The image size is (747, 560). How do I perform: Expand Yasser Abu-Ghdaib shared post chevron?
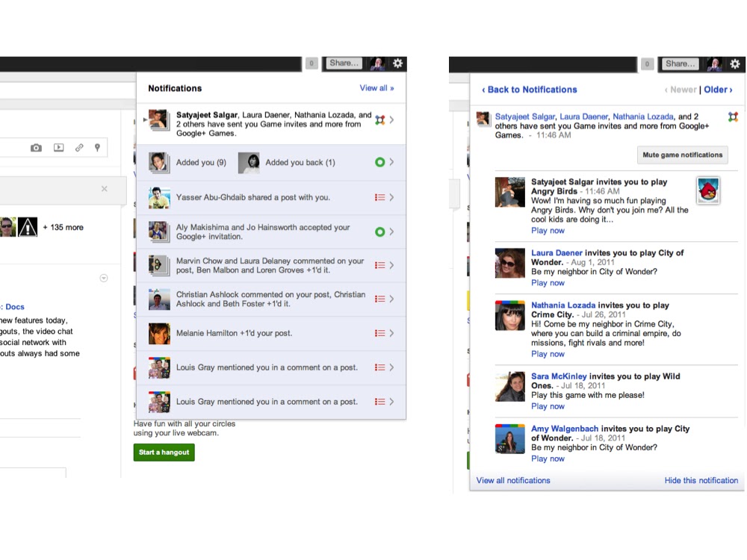pos(391,197)
